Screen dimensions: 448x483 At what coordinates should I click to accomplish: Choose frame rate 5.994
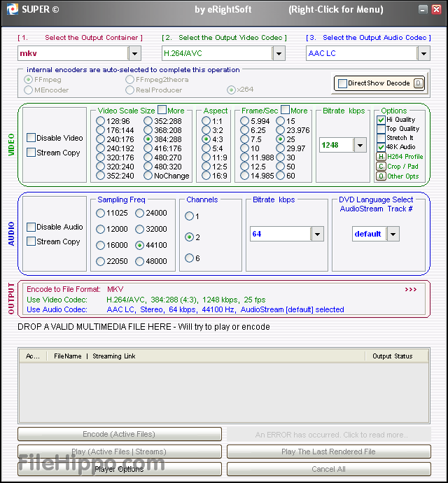244,121
